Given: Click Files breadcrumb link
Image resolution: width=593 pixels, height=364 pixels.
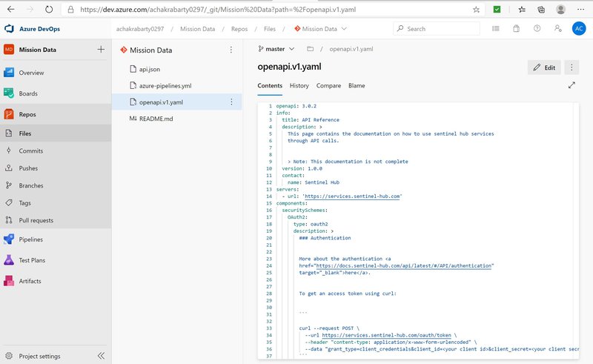Looking at the screenshot, I should click(270, 29).
